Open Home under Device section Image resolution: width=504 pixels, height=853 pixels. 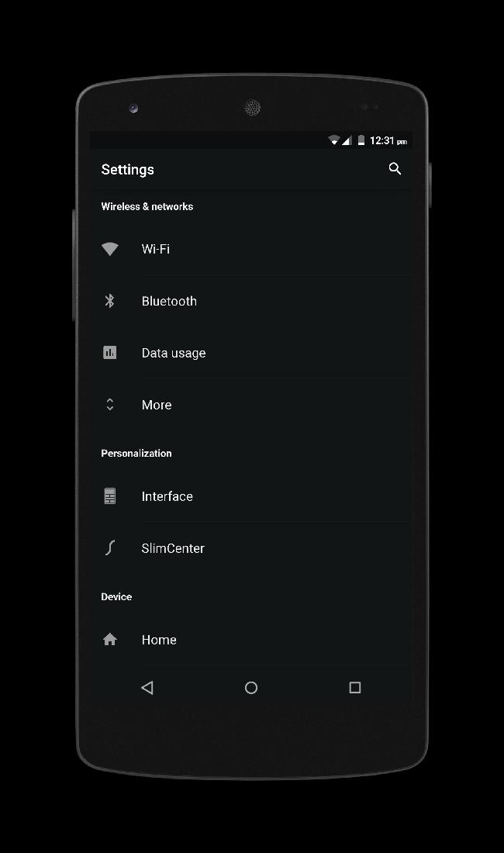[233, 639]
